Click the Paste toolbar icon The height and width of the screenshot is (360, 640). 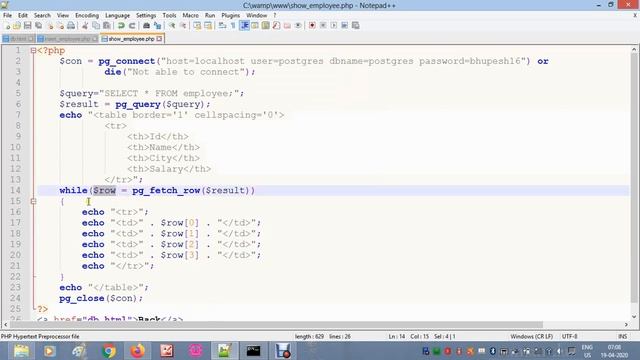[x=107, y=26]
